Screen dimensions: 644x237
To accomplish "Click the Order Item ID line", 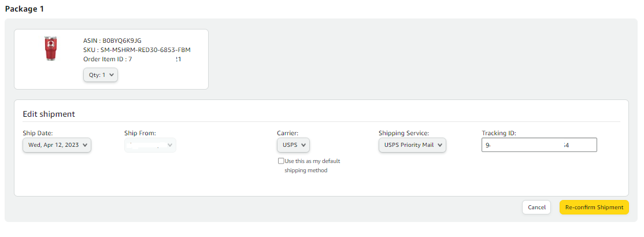I will pyautogui.click(x=132, y=59).
